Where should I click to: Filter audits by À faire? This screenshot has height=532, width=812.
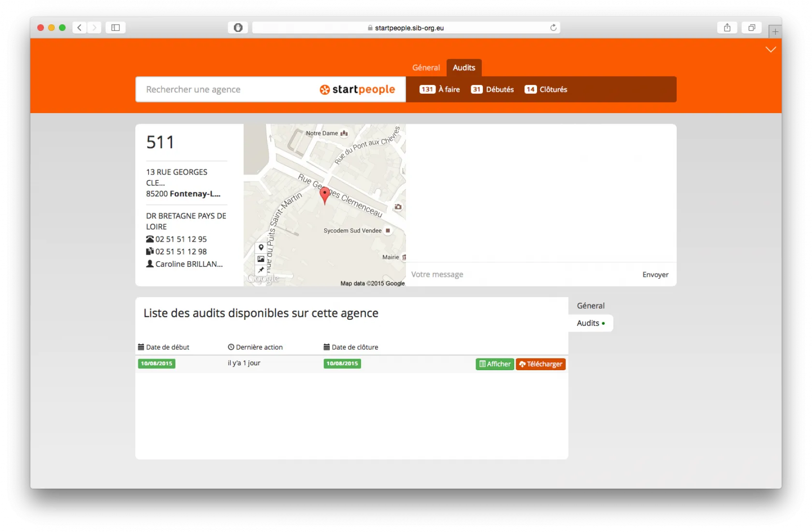pyautogui.click(x=440, y=89)
